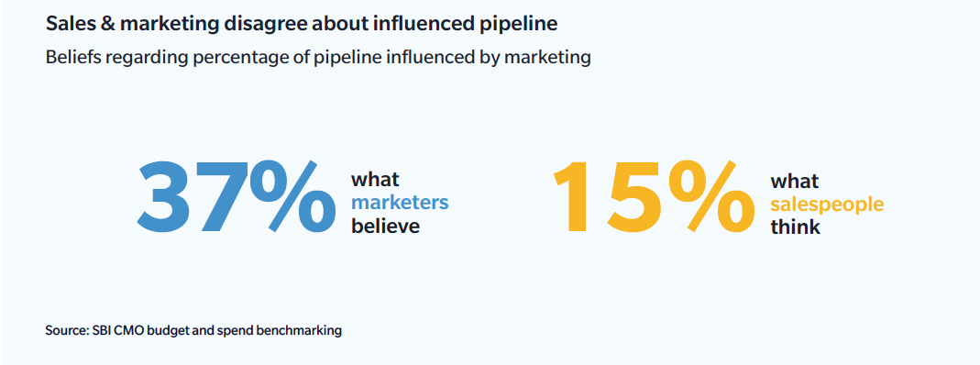Click the yellow word 'salespeople'

coord(827,205)
